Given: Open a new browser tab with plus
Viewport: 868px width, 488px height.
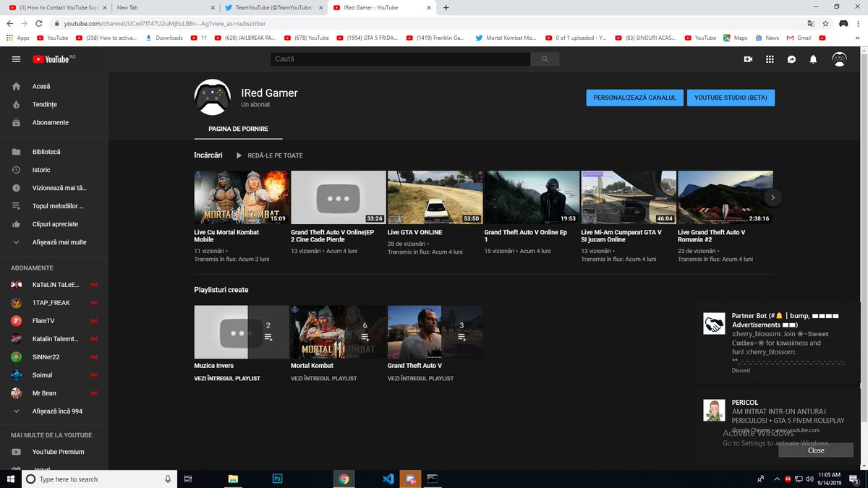Looking at the screenshot, I should click(x=446, y=8).
